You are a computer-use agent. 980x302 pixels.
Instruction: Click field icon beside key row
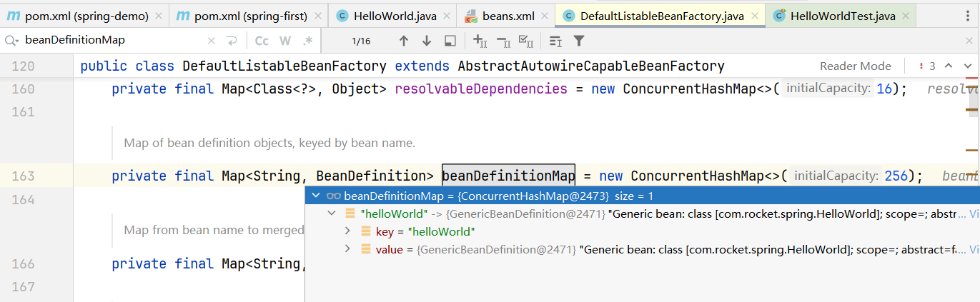click(x=365, y=231)
